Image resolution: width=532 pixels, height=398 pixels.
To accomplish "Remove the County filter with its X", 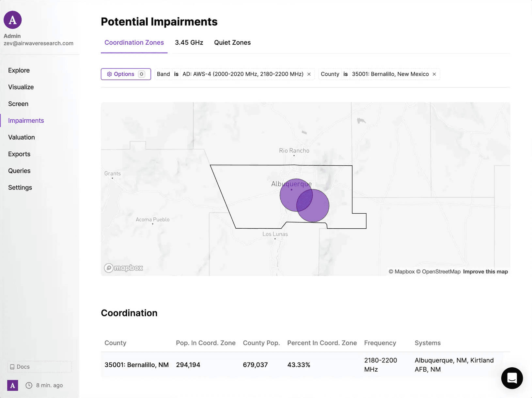I will 434,74.
